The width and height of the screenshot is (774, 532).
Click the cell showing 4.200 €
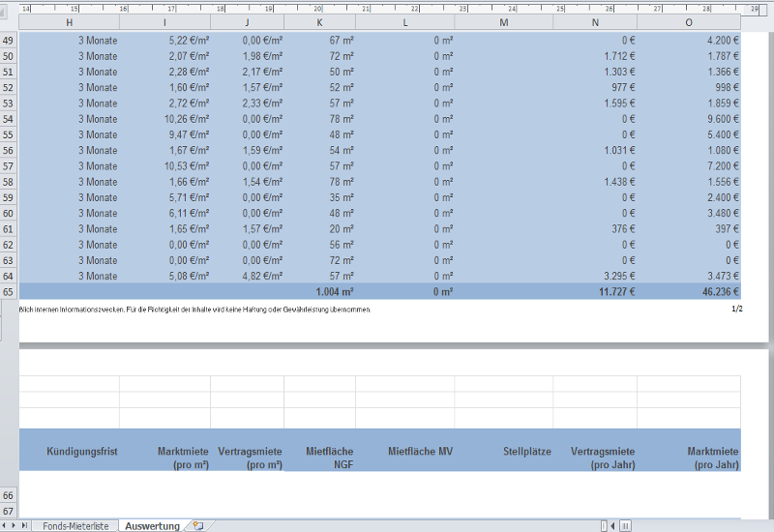tap(689, 41)
